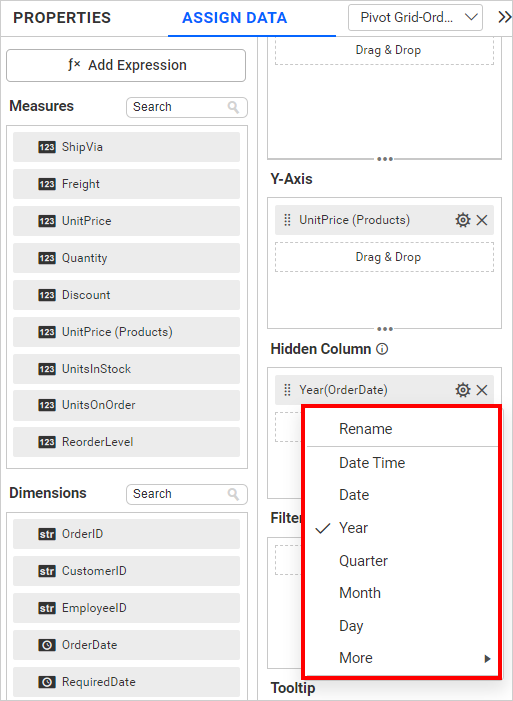Open settings gear for UnitPrice (Products) in Y-Axis
The height and width of the screenshot is (701, 513).
[462, 220]
